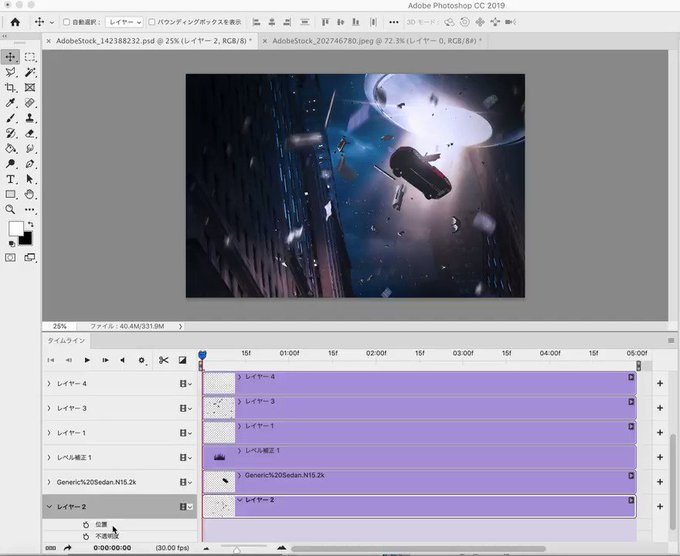Select the タイムライン panel tab
This screenshot has height=556, width=680.
(x=66, y=340)
